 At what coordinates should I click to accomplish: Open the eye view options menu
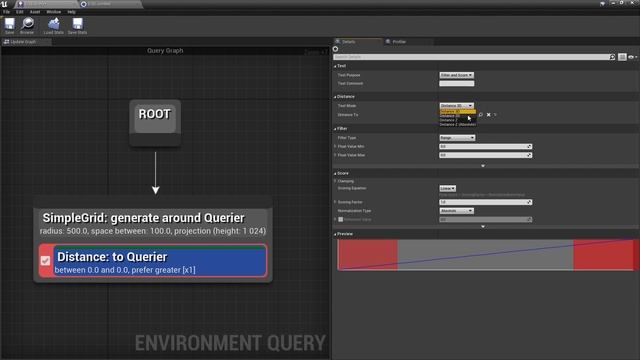click(x=632, y=57)
